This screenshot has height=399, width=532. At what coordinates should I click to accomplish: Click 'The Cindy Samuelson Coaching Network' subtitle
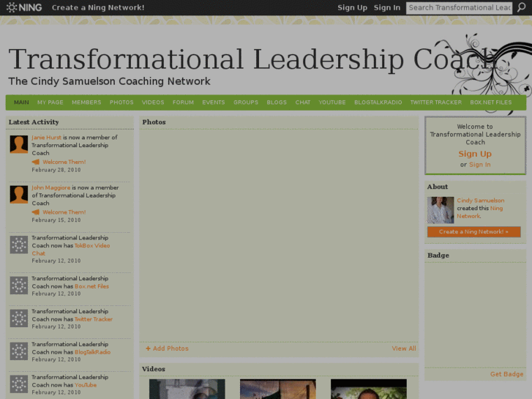point(109,81)
